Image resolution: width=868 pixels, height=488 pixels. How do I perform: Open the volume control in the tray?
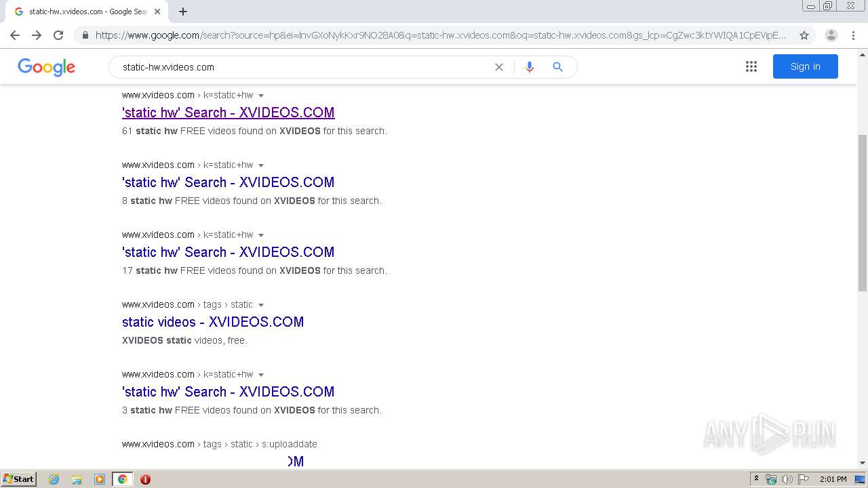click(787, 479)
